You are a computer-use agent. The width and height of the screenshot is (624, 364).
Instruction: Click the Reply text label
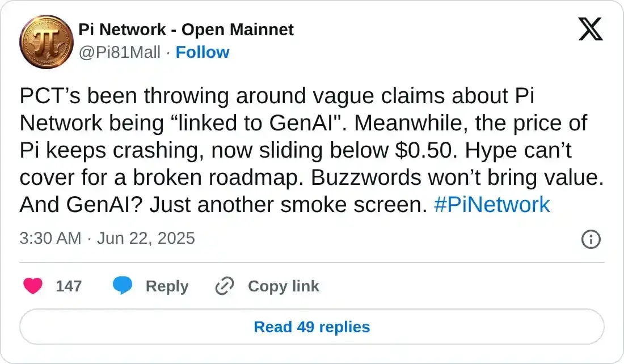click(167, 286)
